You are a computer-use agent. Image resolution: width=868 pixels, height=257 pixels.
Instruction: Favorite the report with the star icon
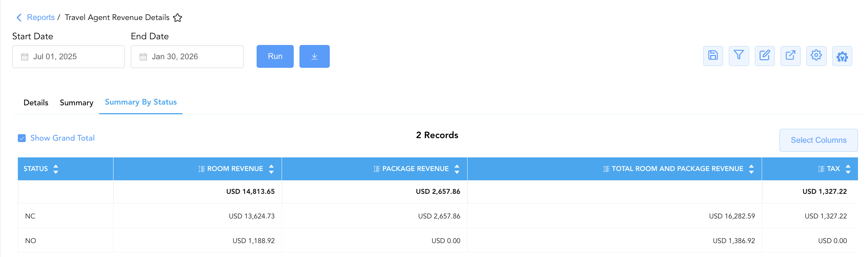(x=177, y=18)
